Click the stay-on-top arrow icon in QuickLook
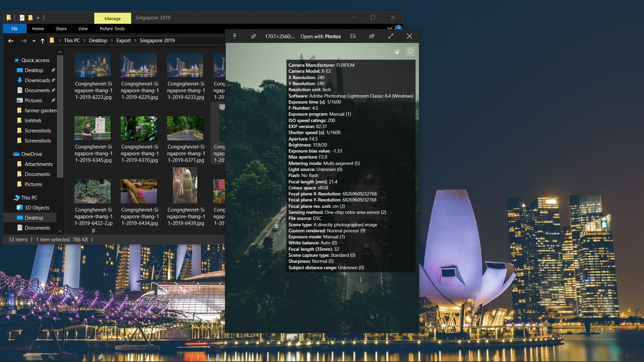The width and height of the screenshot is (644, 362). (x=234, y=36)
